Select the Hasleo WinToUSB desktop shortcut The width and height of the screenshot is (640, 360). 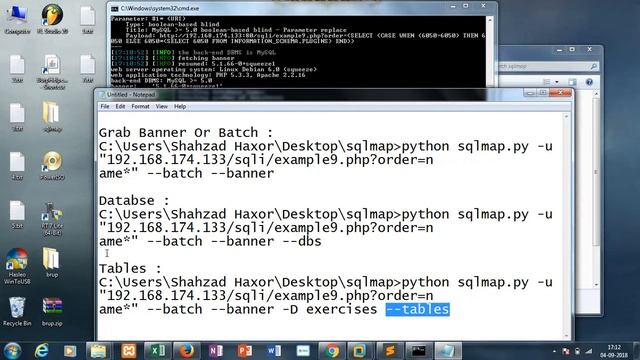coord(17,265)
